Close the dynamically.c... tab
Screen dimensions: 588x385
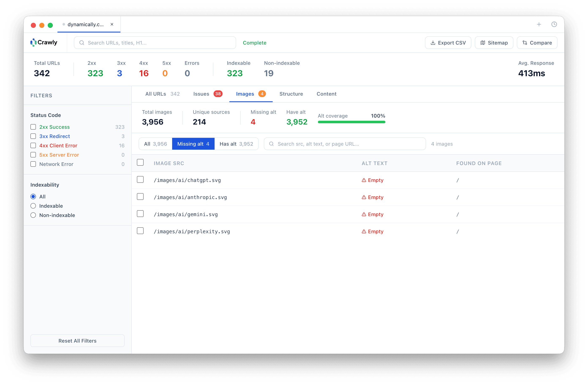click(x=112, y=24)
